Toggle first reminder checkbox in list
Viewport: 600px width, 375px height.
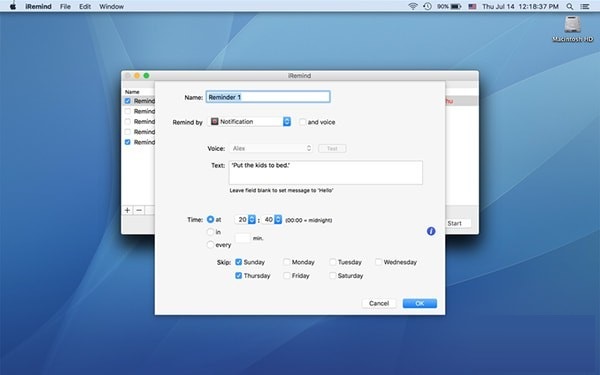[127, 101]
